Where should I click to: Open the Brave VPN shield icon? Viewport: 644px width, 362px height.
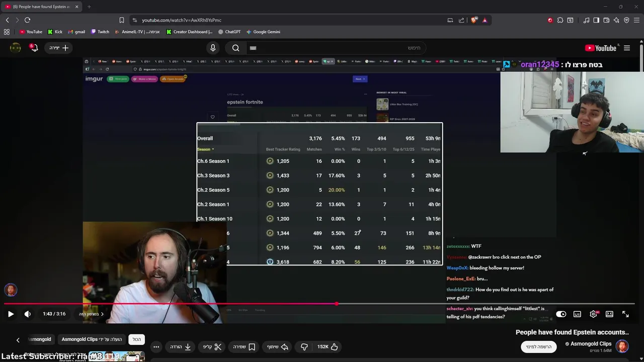point(626,20)
